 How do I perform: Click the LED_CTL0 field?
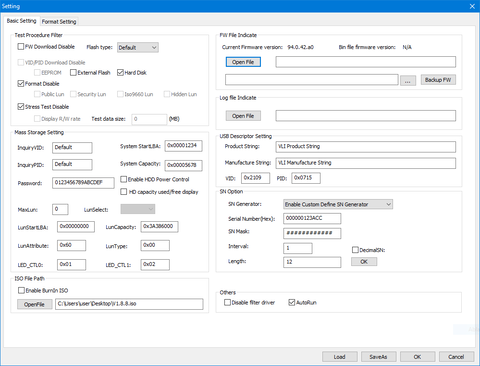(71, 264)
